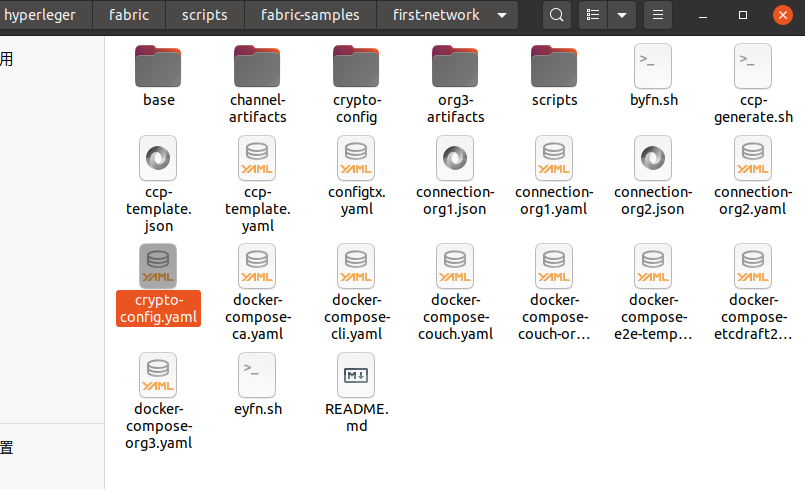This screenshot has width=805, height=489.
Task: Navigate to fabric in path bar
Action: click(x=129, y=15)
